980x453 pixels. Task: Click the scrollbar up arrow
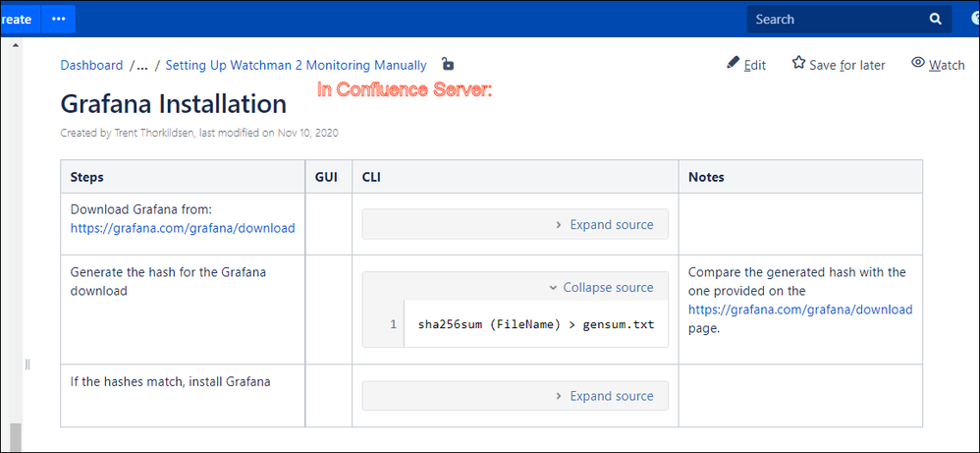pyautogui.click(x=16, y=45)
